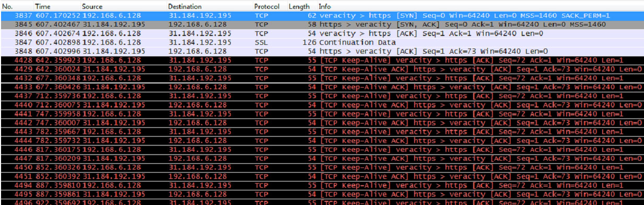Select packet number 4437
This screenshot has height=205, width=644.
click(322, 96)
